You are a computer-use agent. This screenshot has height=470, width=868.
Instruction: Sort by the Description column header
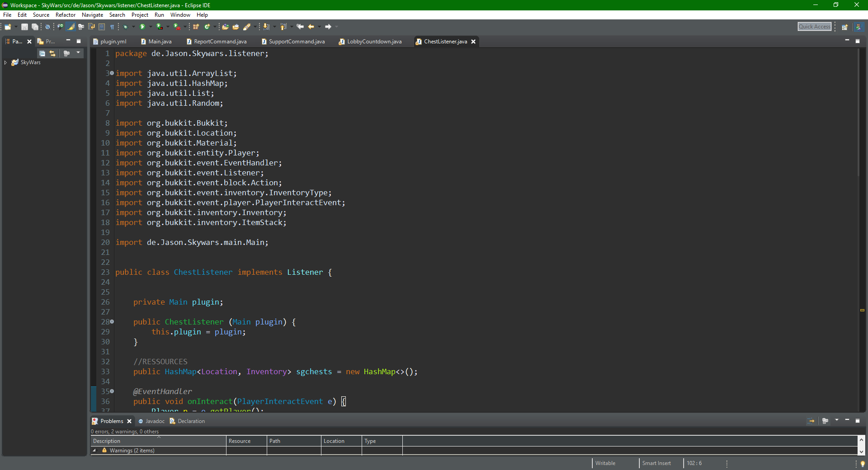tap(158, 441)
